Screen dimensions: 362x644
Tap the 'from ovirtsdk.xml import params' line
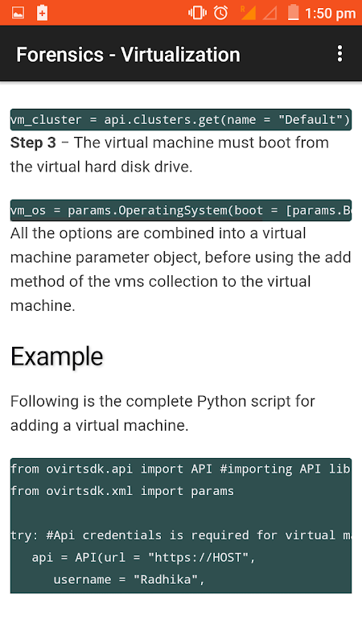tap(122, 491)
